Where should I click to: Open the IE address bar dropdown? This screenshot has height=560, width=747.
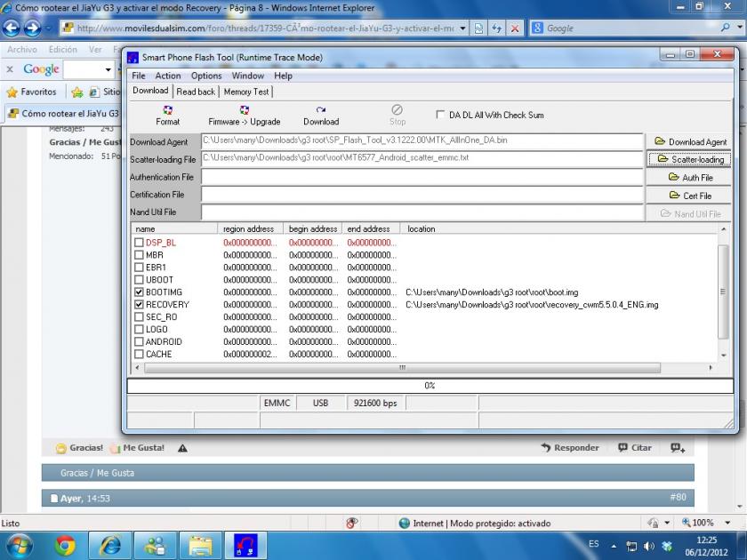[x=462, y=28]
